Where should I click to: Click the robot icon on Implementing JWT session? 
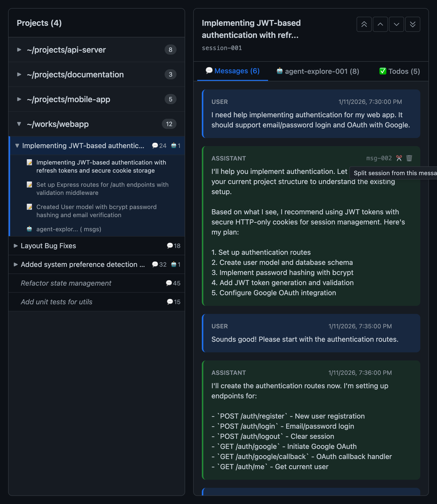(174, 146)
